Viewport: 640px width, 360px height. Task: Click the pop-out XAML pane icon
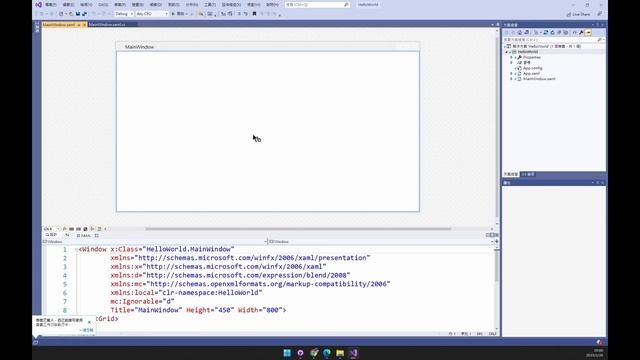[97, 236]
